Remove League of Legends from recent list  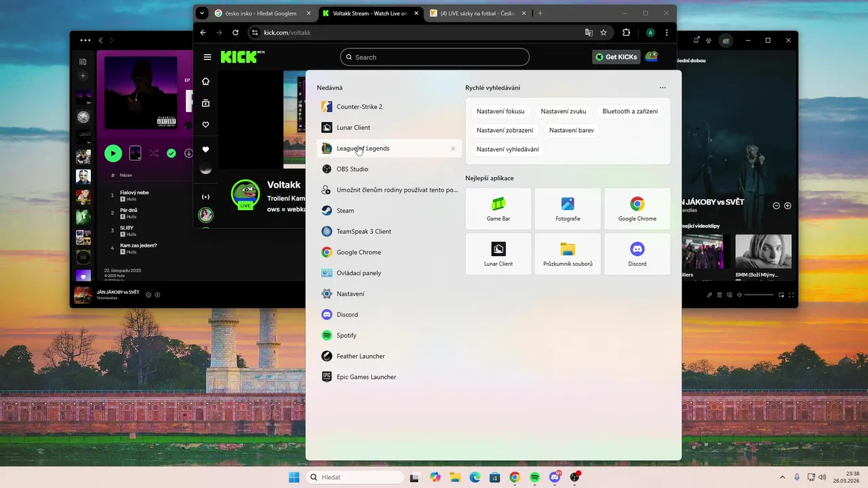[453, 148]
